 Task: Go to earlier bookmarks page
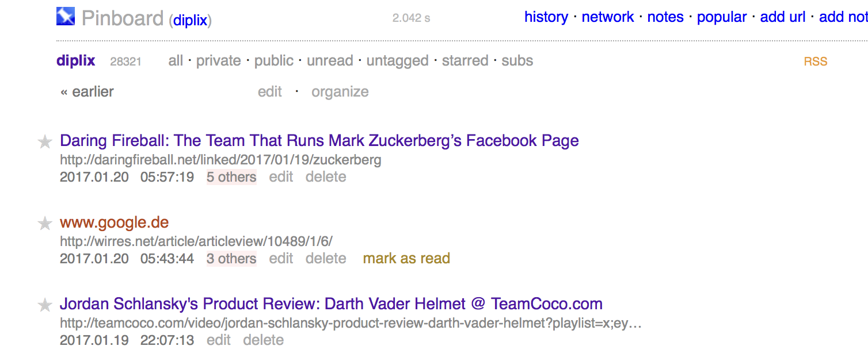click(87, 92)
